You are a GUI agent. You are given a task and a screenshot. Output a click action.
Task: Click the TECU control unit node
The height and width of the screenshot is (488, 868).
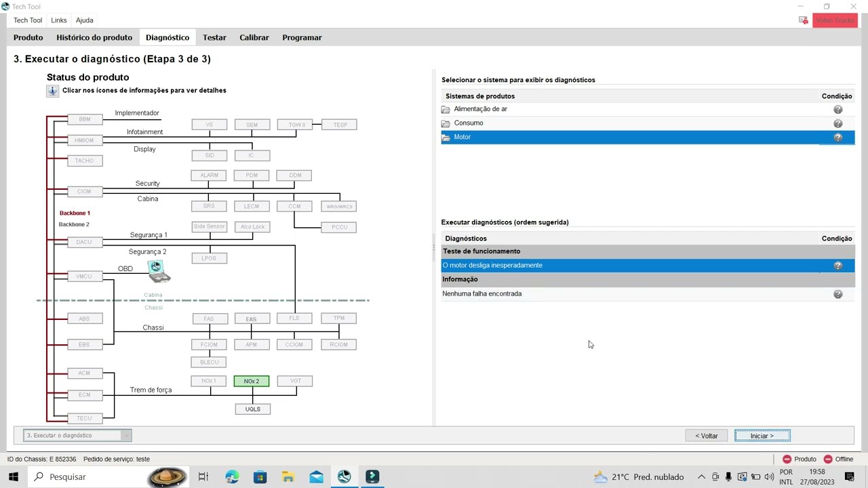(x=85, y=418)
